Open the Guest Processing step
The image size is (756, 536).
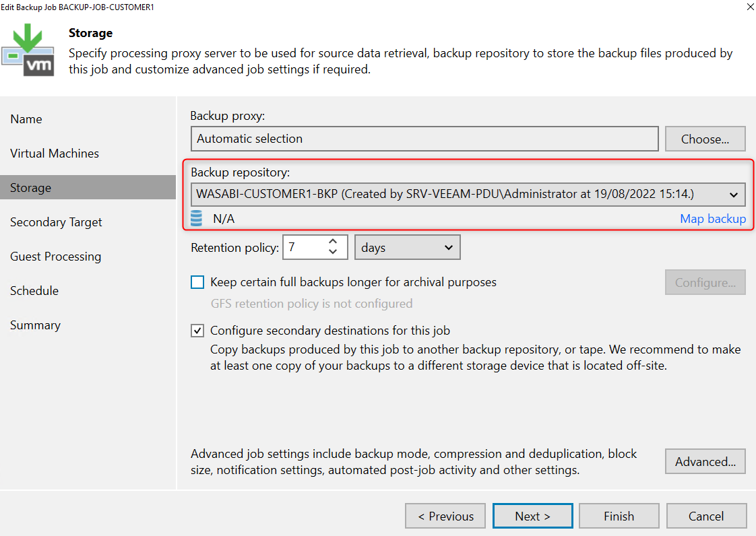click(55, 257)
